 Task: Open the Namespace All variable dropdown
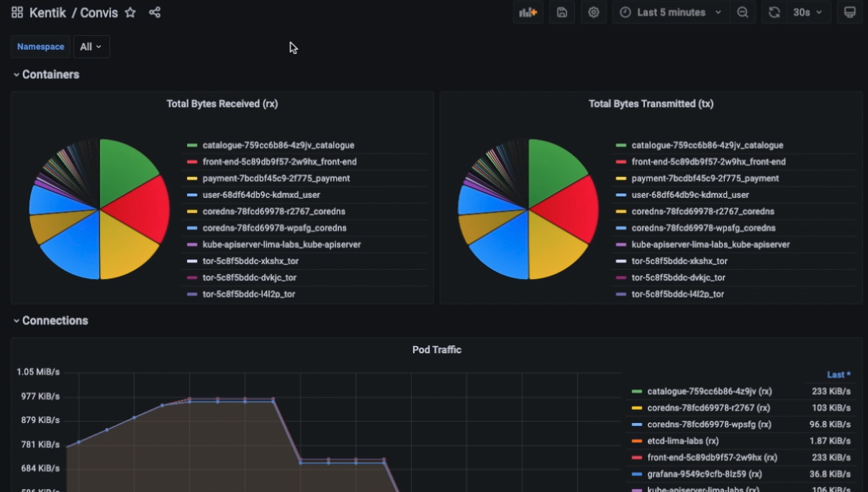(91, 47)
